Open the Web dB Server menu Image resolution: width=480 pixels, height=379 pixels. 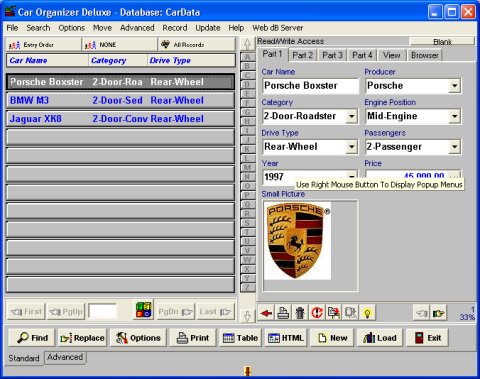pyautogui.click(x=278, y=28)
